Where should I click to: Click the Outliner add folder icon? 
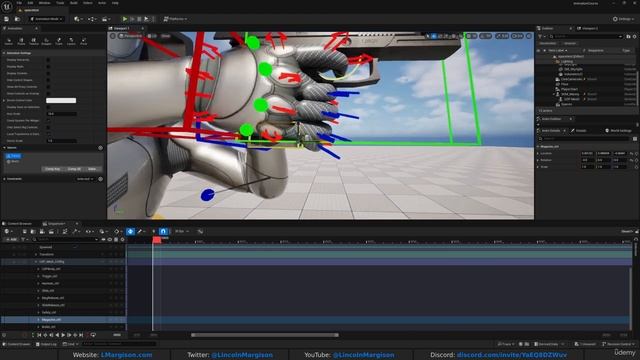click(628, 36)
